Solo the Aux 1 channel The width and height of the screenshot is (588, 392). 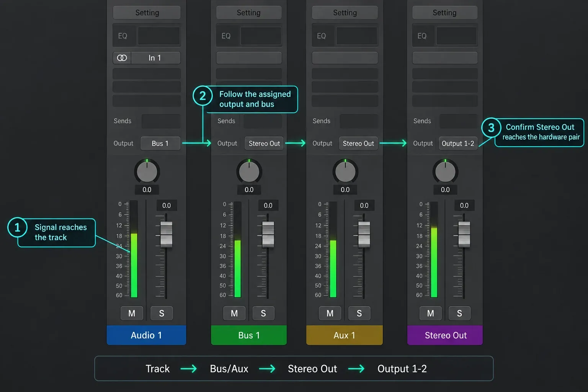[359, 314]
